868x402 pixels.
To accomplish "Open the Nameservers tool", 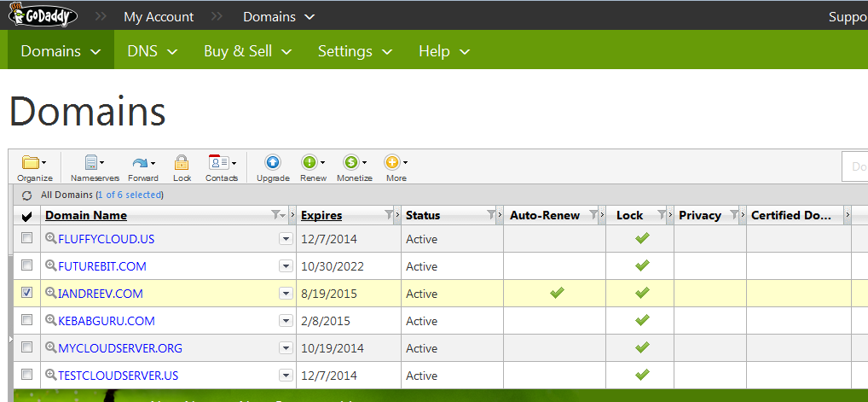I will tap(95, 168).
